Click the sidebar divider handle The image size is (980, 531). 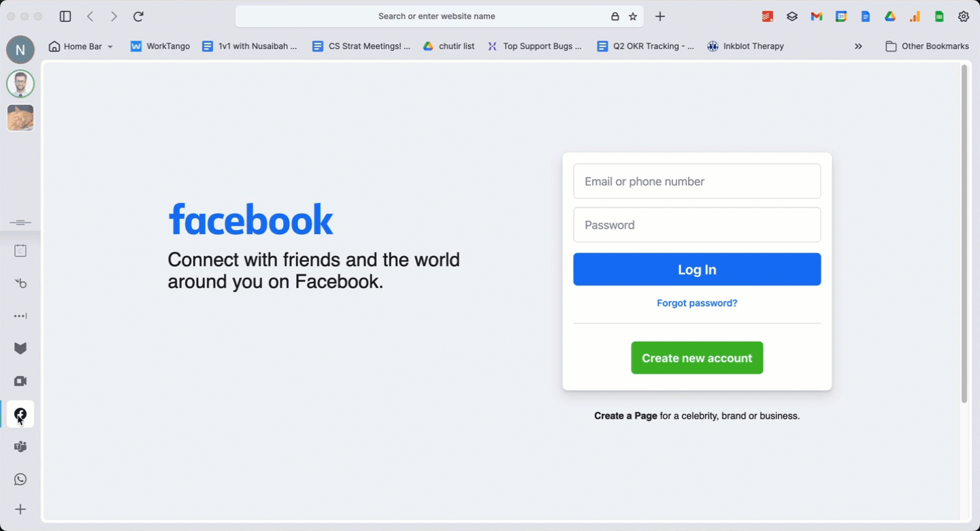[20, 223]
